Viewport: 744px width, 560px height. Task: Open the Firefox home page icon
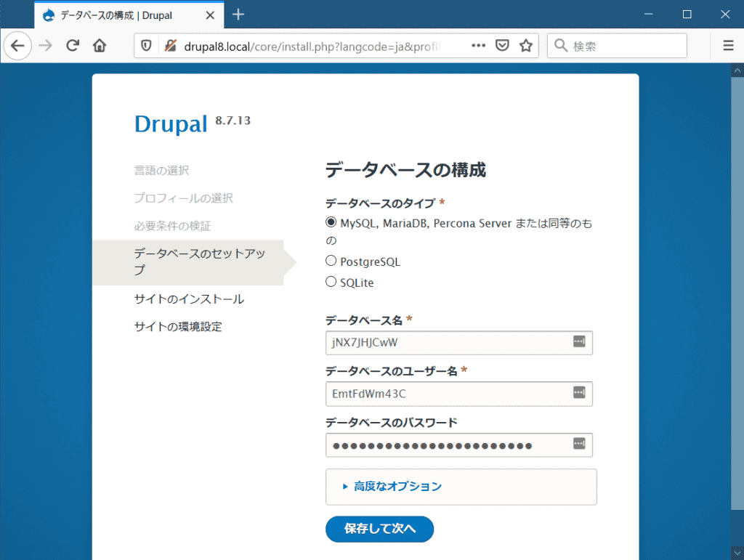[100, 46]
